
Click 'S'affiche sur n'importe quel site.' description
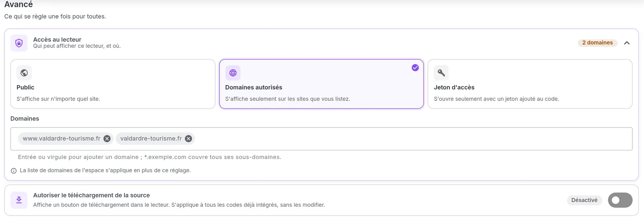pos(58,99)
